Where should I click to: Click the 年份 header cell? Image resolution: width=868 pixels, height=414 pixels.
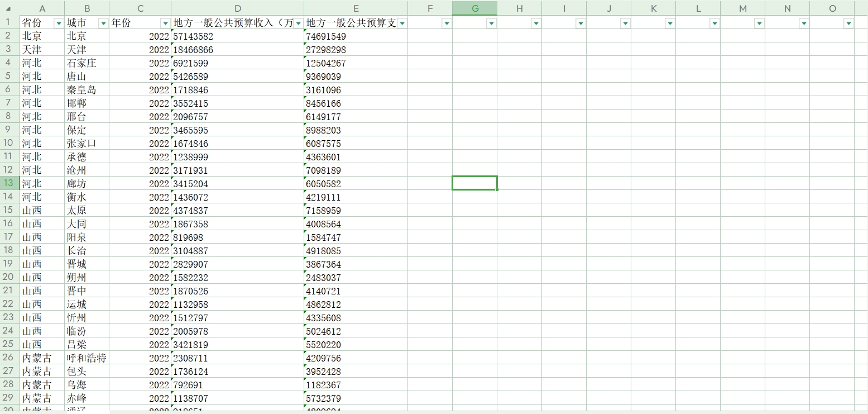140,23
